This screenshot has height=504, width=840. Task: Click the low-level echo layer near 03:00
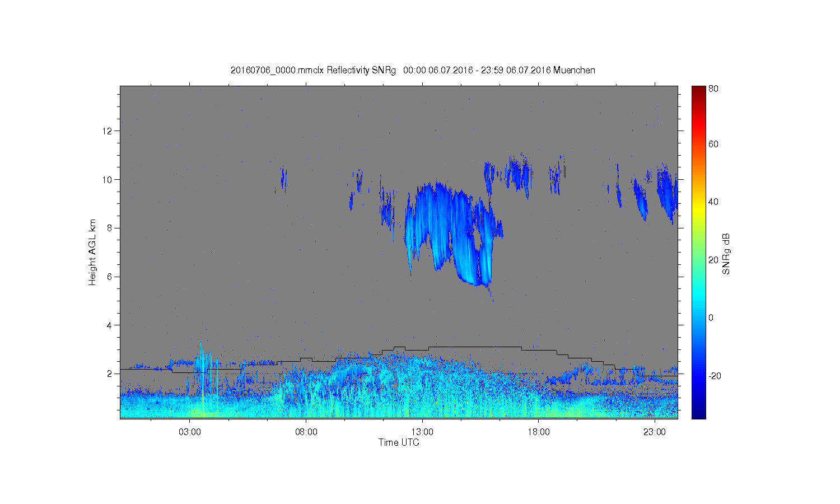click(x=190, y=406)
